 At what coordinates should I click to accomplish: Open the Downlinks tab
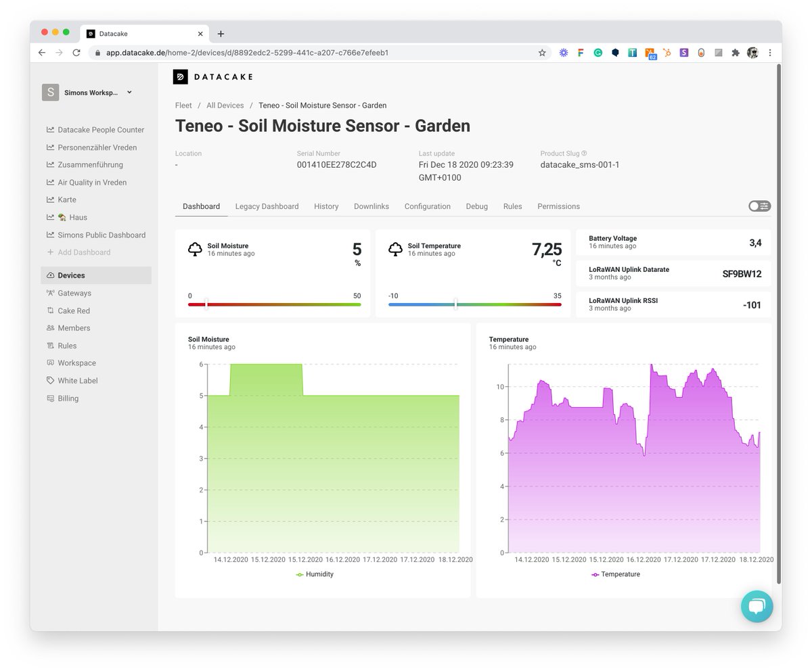[371, 206]
